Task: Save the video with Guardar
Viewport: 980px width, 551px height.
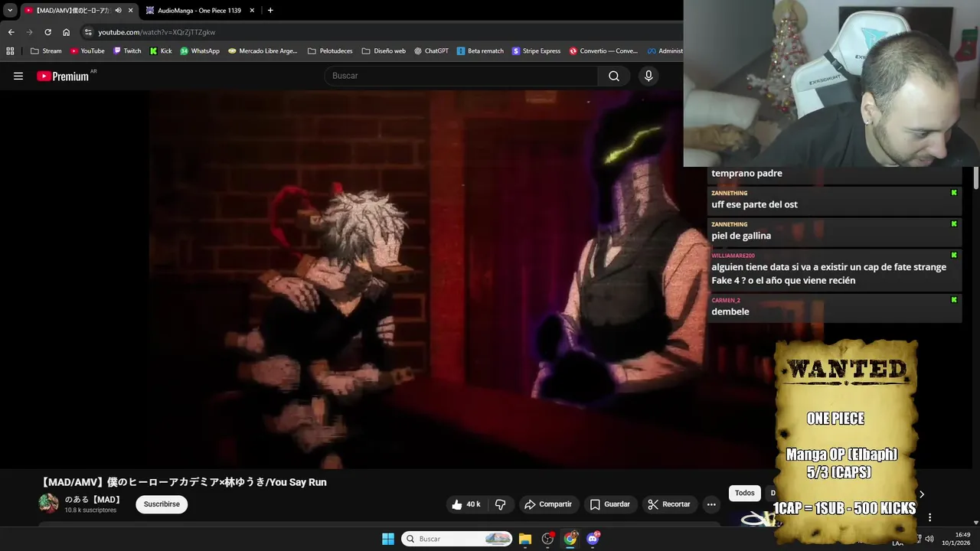Action: pyautogui.click(x=610, y=504)
